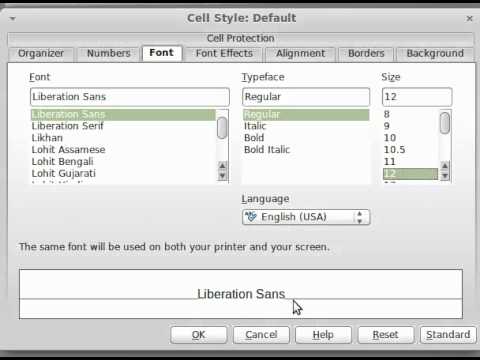480x360 pixels.
Task: Click the Liberation Sans font preview
Action: [241, 294]
